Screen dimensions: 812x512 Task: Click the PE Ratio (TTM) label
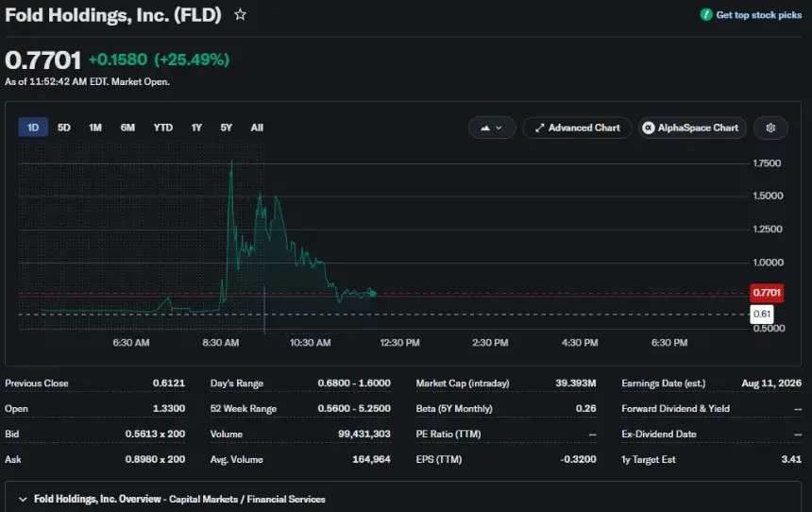click(x=448, y=435)
